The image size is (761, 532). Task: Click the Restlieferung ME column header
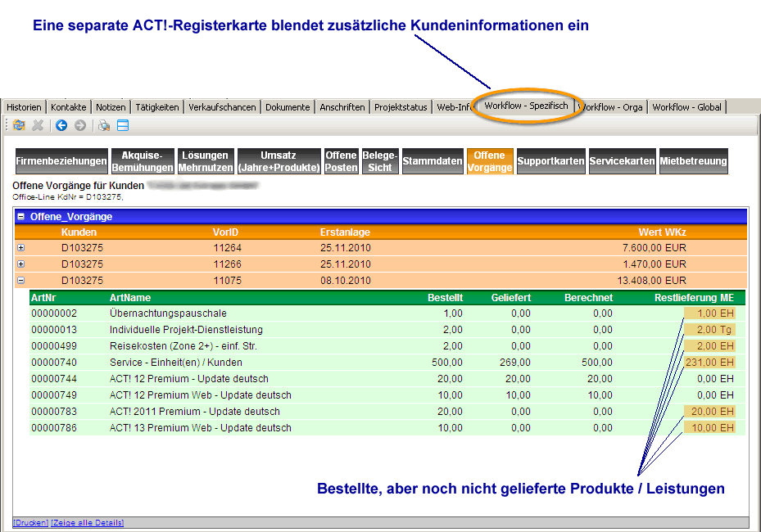(x=694, y=298)
